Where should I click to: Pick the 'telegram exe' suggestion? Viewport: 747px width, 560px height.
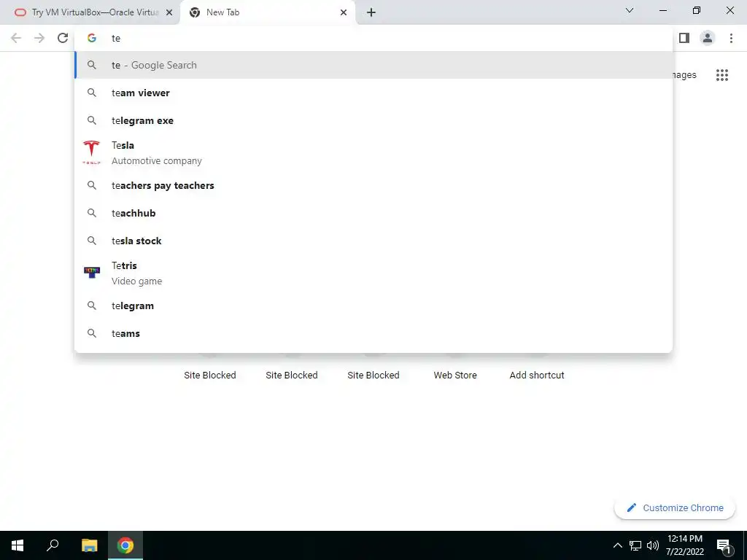coord(373,120)
